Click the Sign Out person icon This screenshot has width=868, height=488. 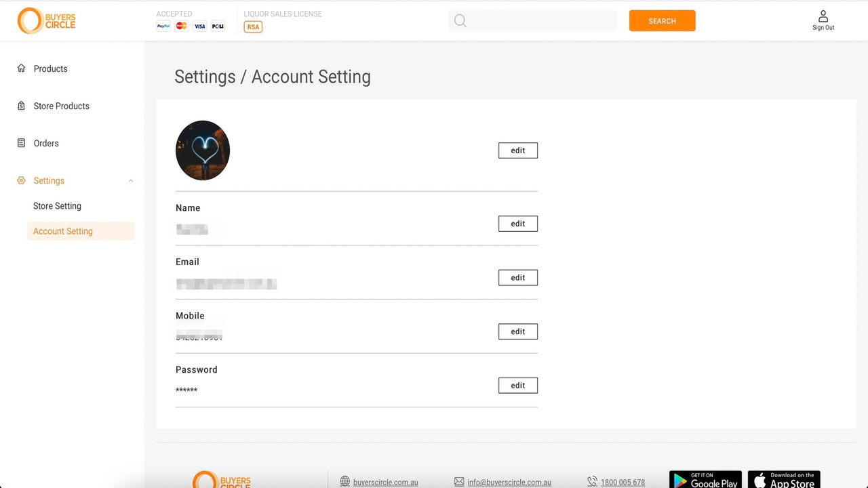823,15
